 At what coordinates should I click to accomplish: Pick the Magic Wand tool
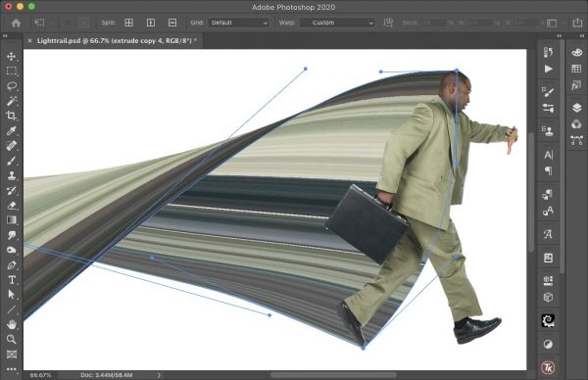[11, 101]
